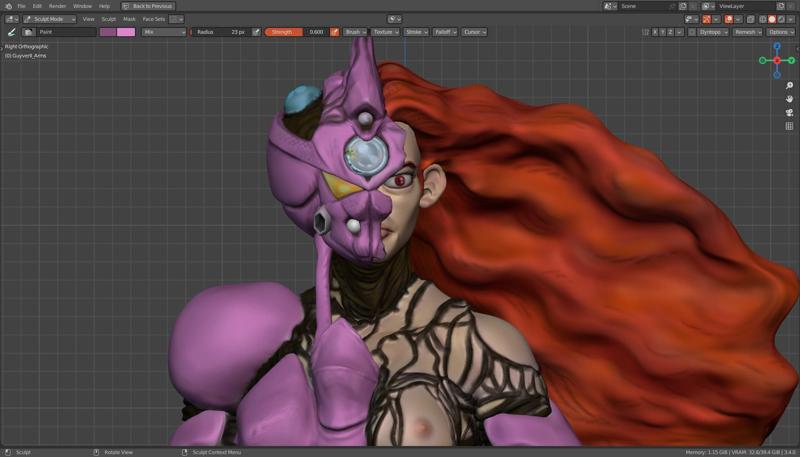Open the Mix blend mode dropdown
This screenshot has height=457, width=800.
(x=164, y=32)
